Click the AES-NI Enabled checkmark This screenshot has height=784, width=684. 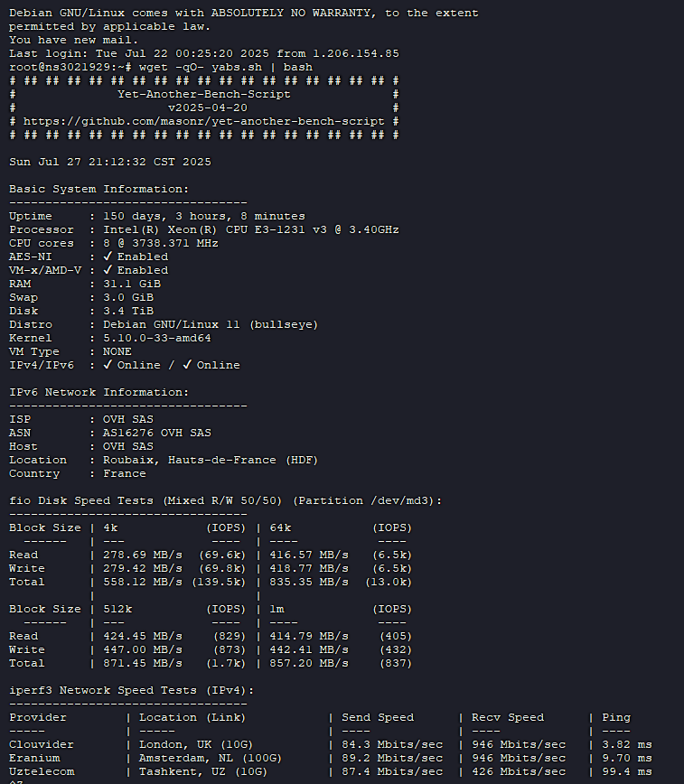tap(108, 257)
